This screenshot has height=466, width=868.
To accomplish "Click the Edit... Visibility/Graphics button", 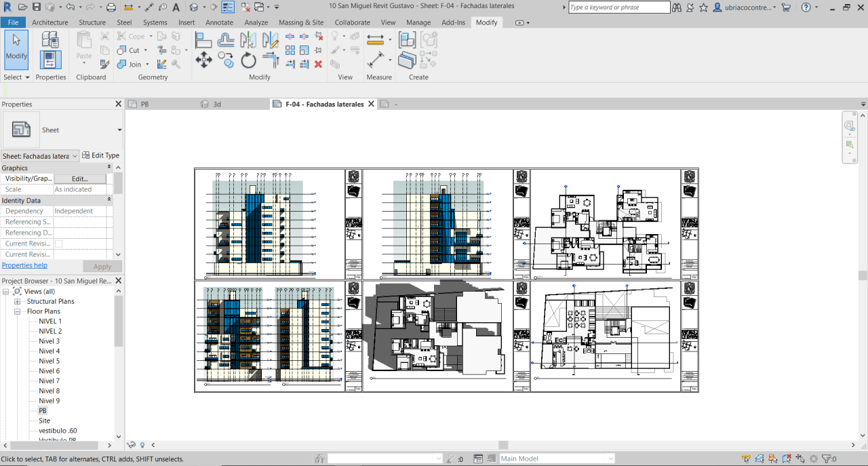I will 80,178.
